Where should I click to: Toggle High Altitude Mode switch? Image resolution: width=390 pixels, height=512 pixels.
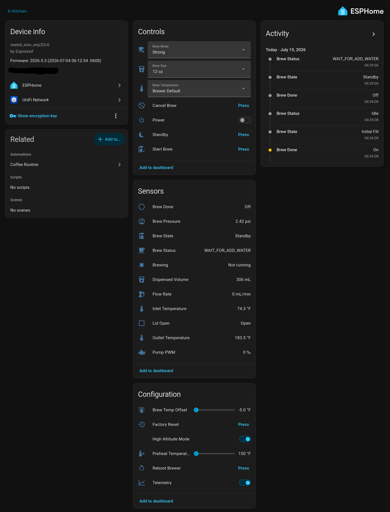tap(245, 439)
